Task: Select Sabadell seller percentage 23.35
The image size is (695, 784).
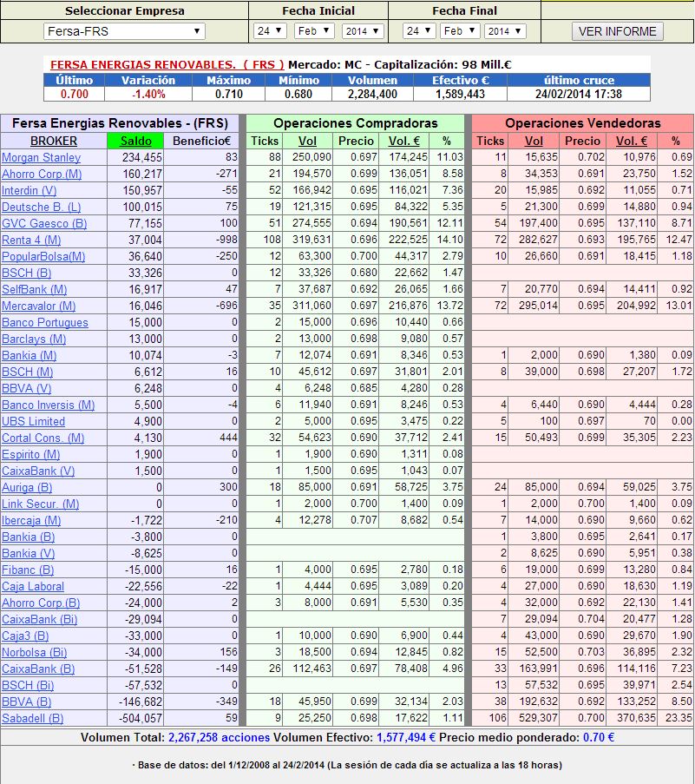Action: (x=679, y=718)
